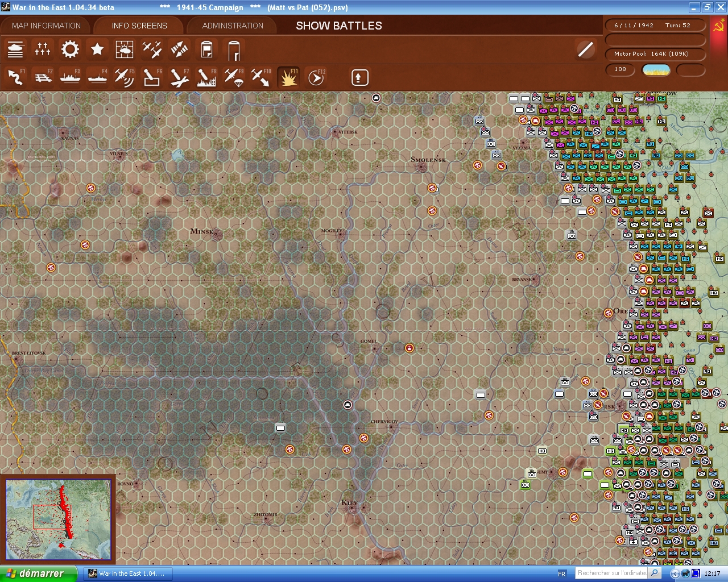This screenshot has width=728, height=582.
Task: Open the MAP INFORMATION tab
Action: (x=46, y=26)
